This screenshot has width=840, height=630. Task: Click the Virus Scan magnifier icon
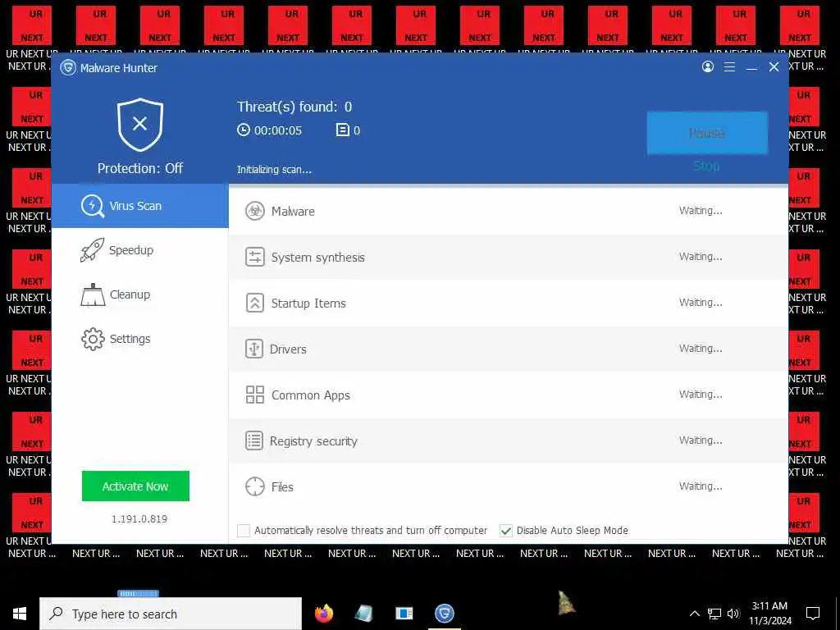coord(93,206)
